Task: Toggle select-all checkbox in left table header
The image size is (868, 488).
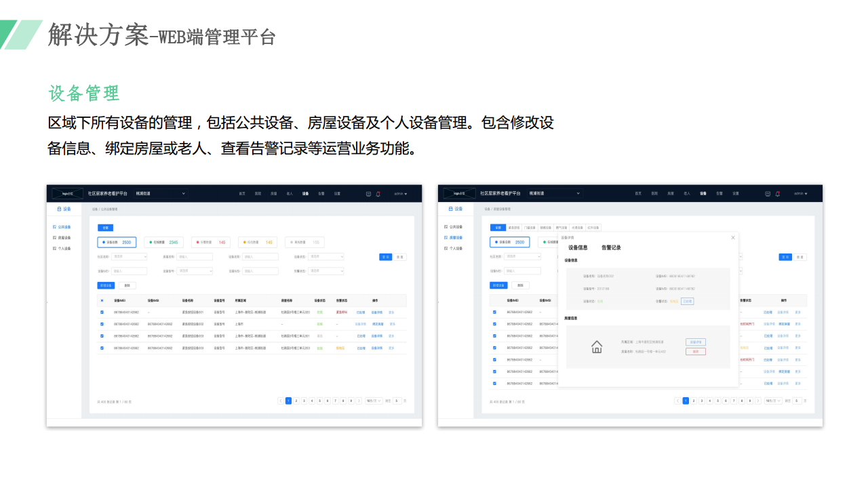Action: [102, 300]
